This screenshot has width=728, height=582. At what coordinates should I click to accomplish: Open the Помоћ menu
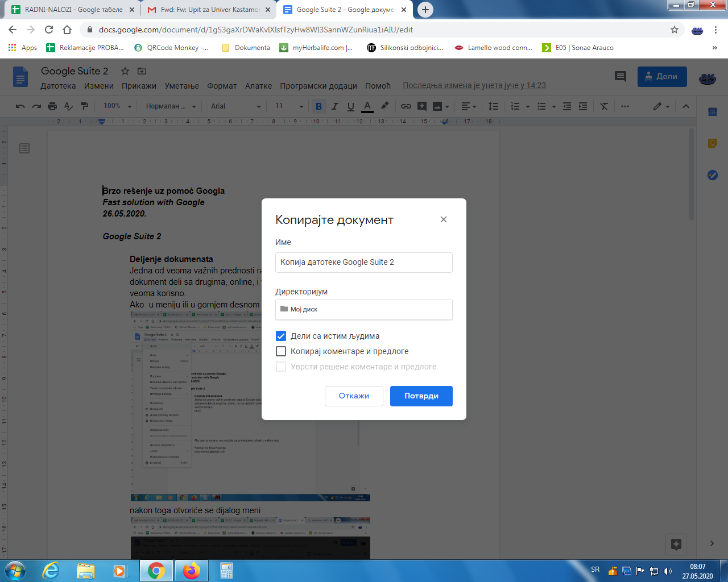(378, 86)
